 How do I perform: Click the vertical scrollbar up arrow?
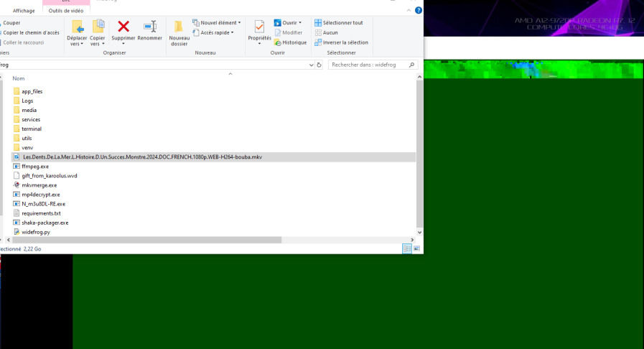pos(419,77)
